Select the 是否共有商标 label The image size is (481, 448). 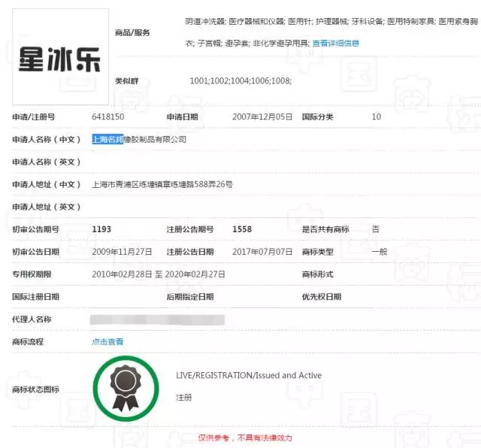[325, 229]
